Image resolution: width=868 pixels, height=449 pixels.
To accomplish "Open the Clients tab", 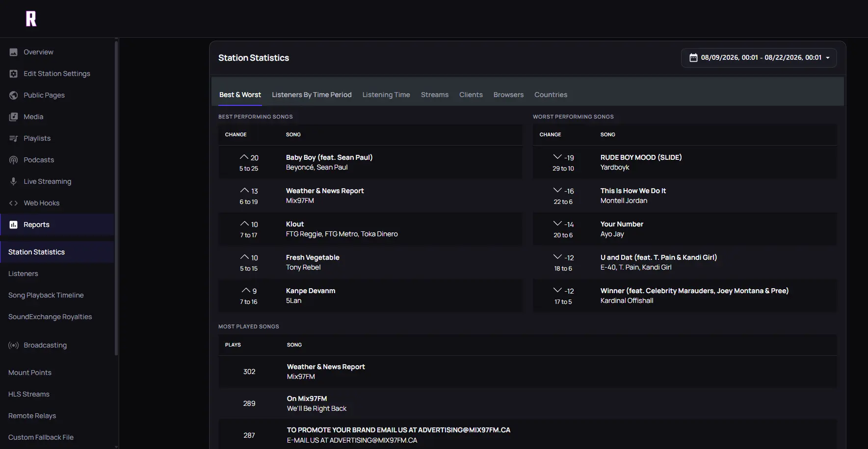I will pos(471,95).
